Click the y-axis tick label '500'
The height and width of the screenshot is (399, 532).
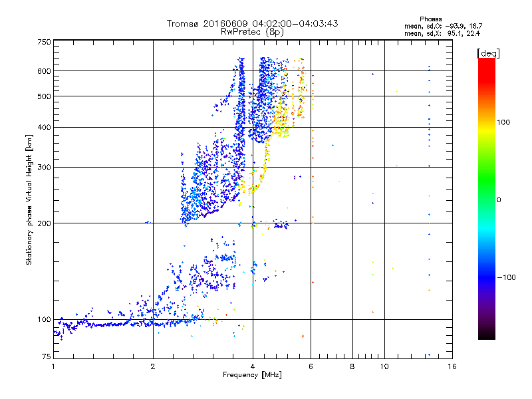(x=44, y=96)
